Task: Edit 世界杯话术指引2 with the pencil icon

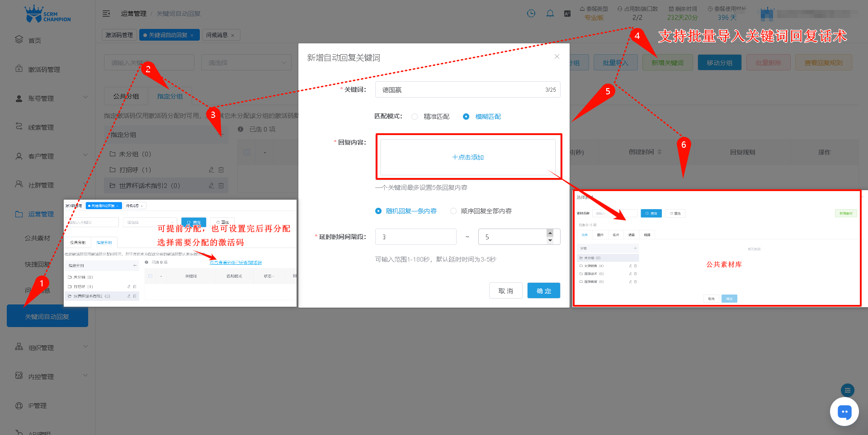Action: (x=211, y=185)
